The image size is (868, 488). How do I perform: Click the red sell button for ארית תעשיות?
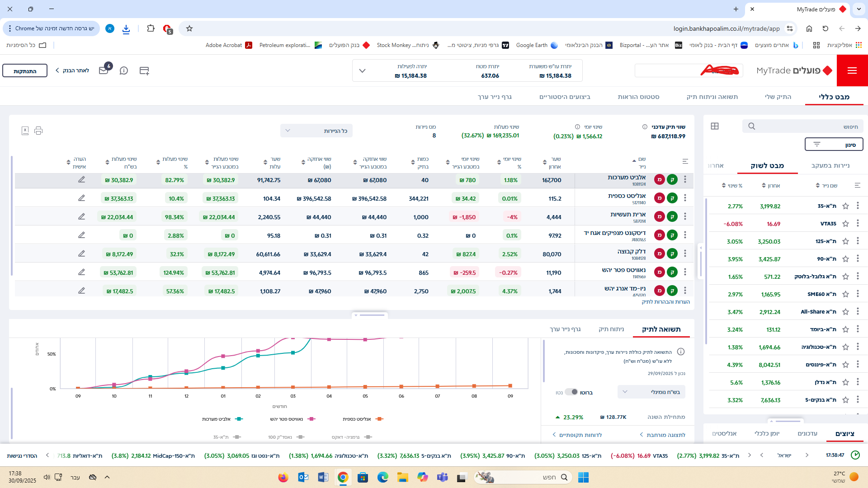[x=659, y=217]
